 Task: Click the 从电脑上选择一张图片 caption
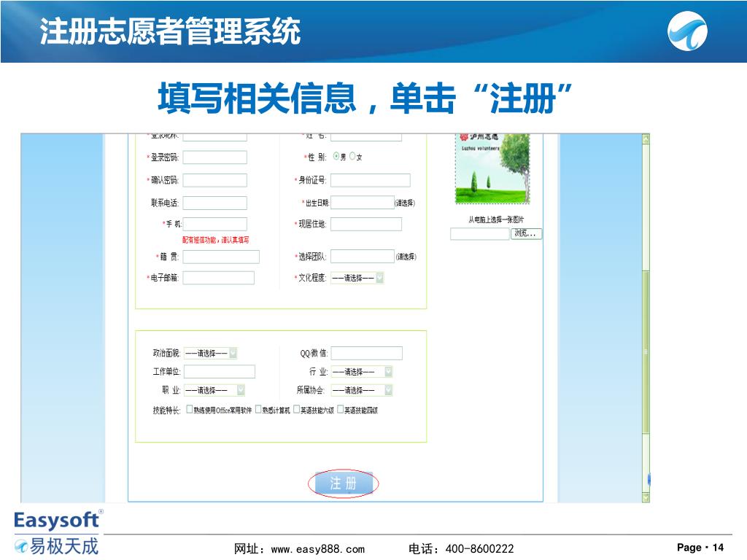coord(496,219)
